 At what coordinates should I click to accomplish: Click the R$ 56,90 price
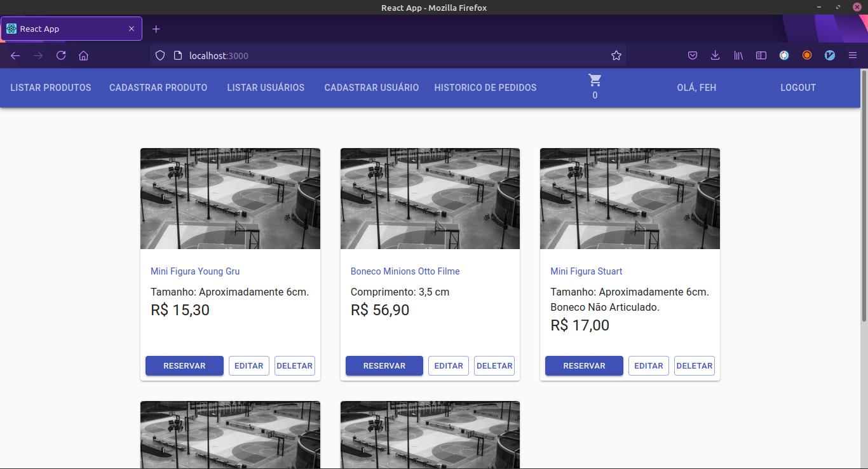tap(380, 310)
